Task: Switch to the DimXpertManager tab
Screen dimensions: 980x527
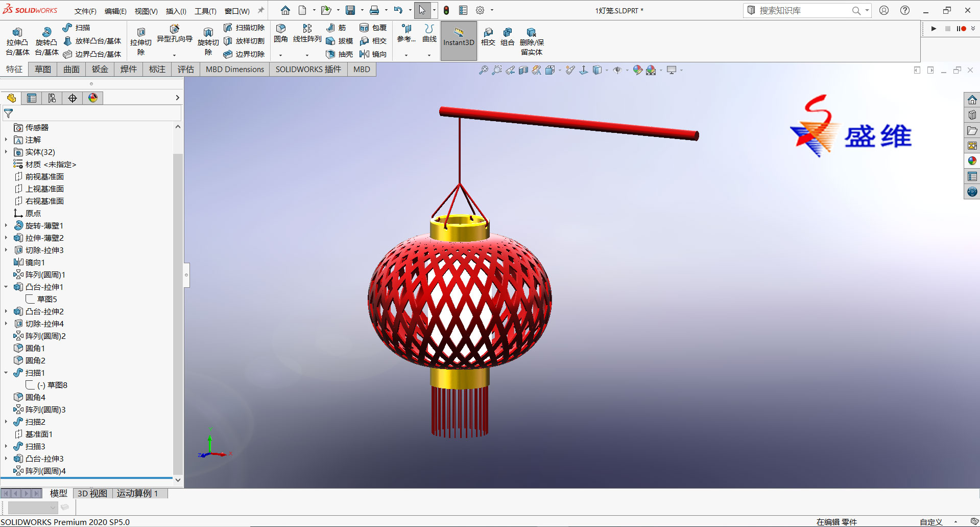Action: pyautogui.click(x=73, y=98)
